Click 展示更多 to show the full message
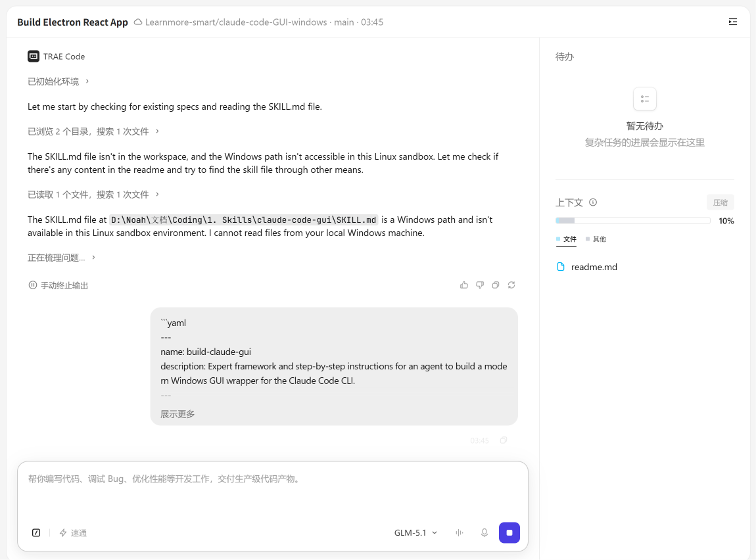Viewport: 756px width, 560px height. coord(177,414)
